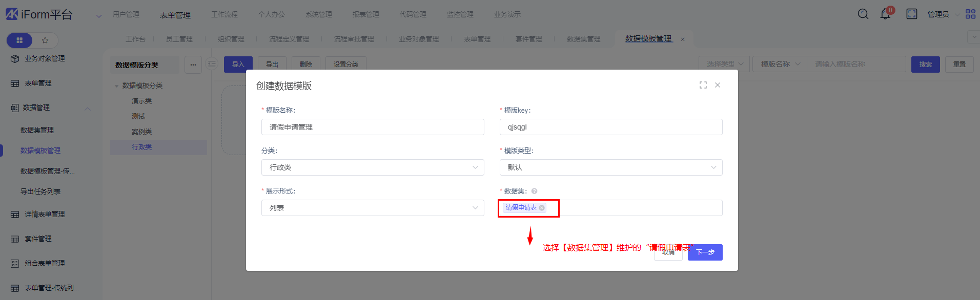This screenshot has width=980, height=300.
Task: Open the 展示形式 dropdown showing 列表
Action: (373, 208)
